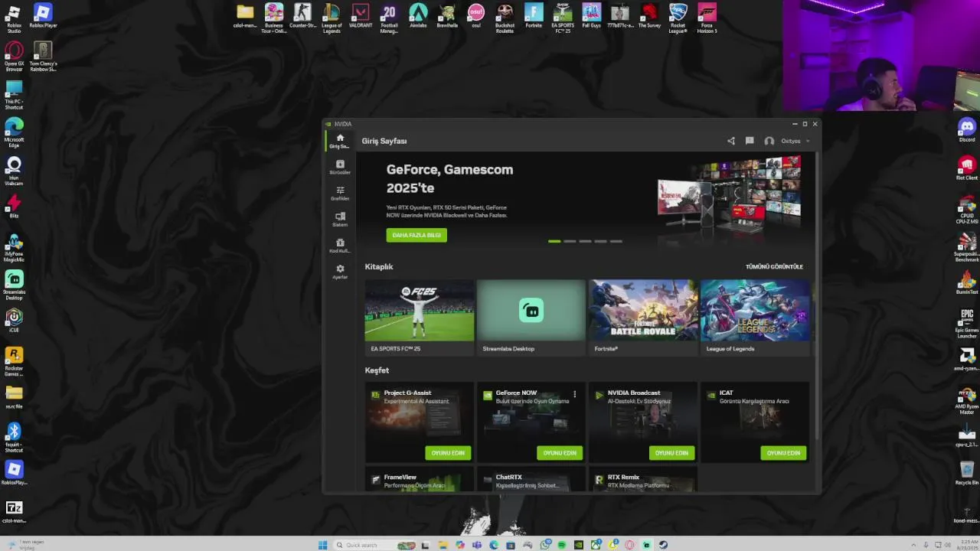Click the WhatsApp icon on the taskbar
Screen dimensions: 980x551
pos(544,545)
